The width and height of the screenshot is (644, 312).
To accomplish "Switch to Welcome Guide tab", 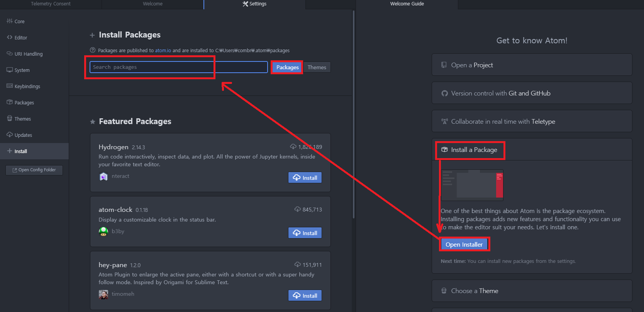I will [x=407, y=4].
